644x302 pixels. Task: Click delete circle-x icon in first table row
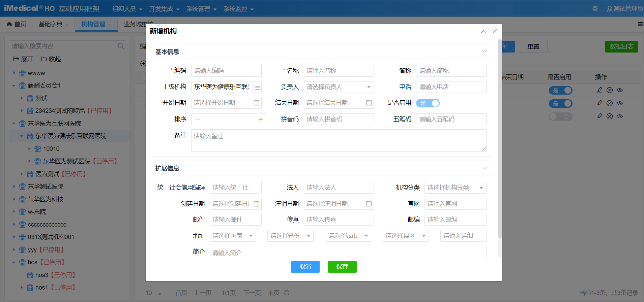pos(610,90)
